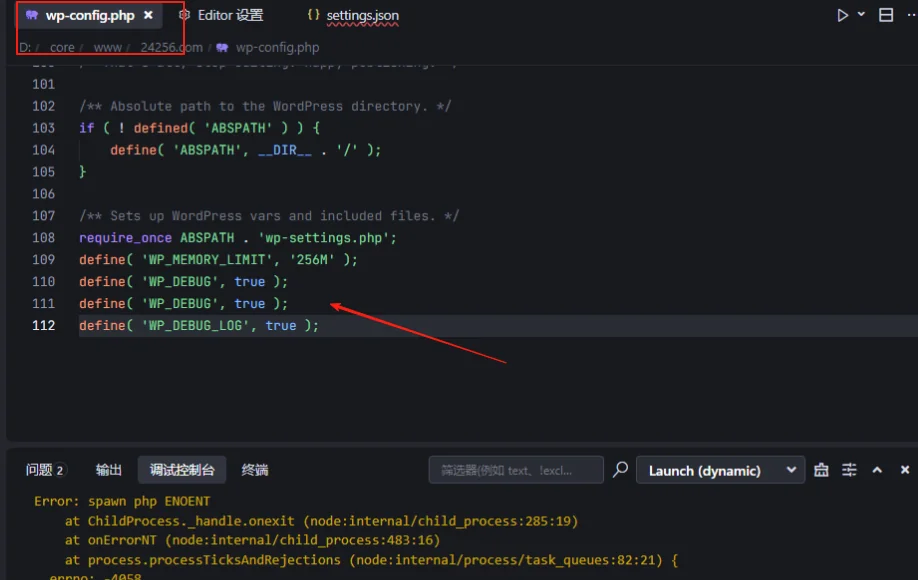The width and height of the screenshot is (918, 580).
Task: Switch to the 输出 output tab
Action: pos(109,470)
